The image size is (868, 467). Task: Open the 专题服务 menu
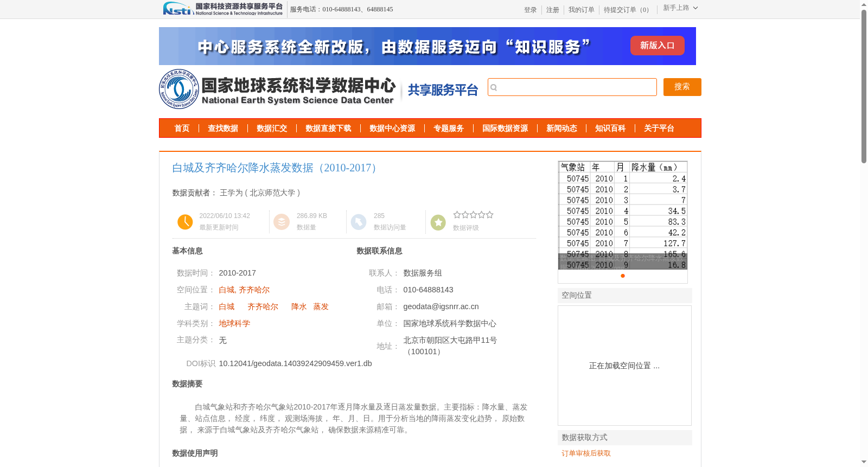point(449,129)
